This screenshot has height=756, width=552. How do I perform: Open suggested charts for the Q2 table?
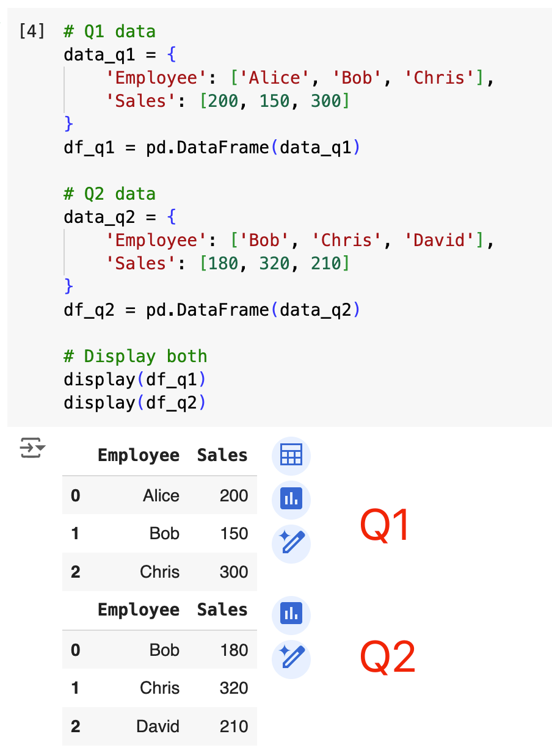pos(291,614)
